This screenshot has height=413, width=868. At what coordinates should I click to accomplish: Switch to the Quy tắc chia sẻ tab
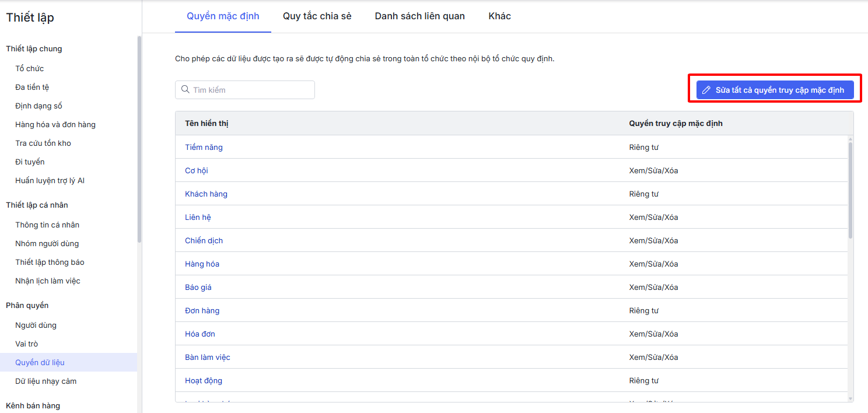click(x=317, y=16)
